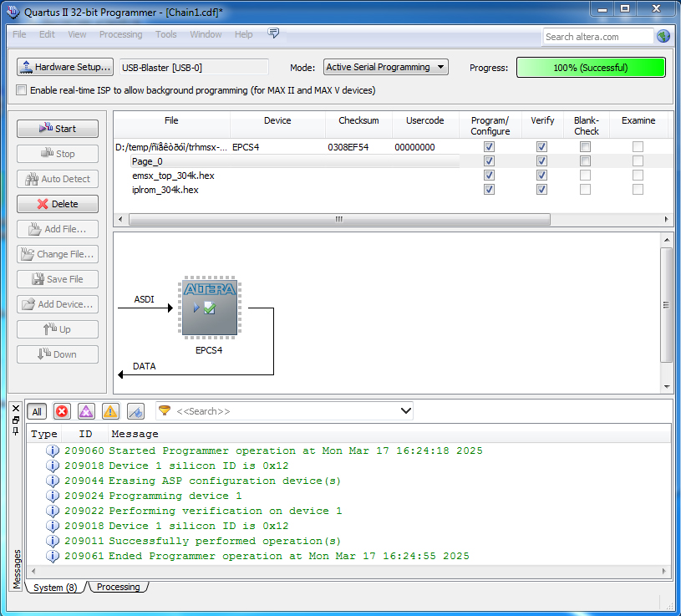Show All messages filter button

pos(37,411)
